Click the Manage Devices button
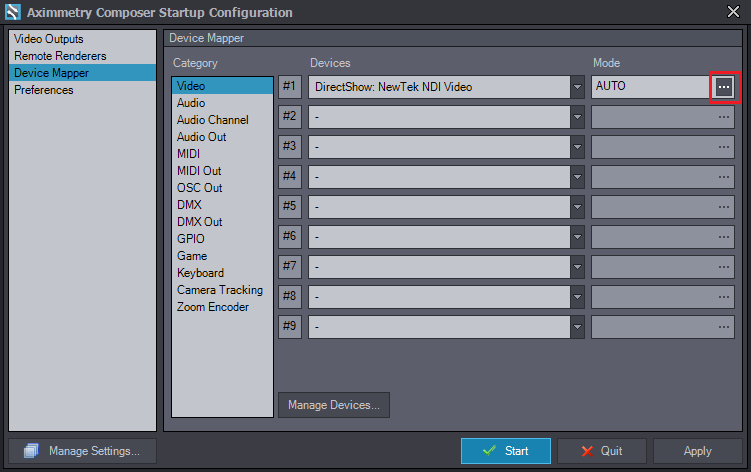The height and width of the screenshot is (472, 751). (334, 405)
